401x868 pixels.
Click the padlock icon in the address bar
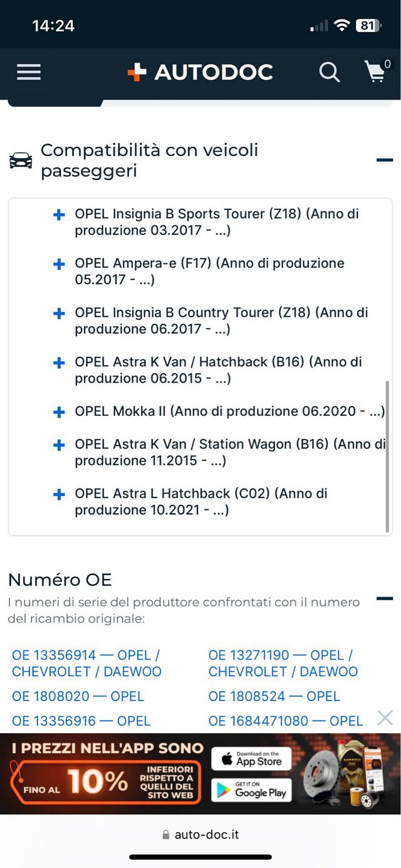166,834
